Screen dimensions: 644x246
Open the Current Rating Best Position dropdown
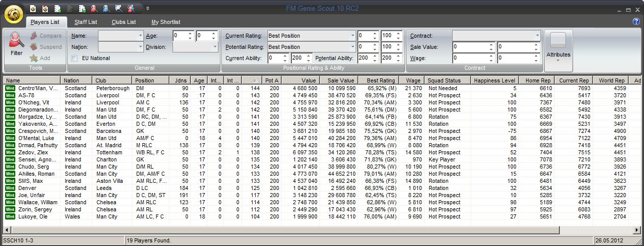[352, 36]
